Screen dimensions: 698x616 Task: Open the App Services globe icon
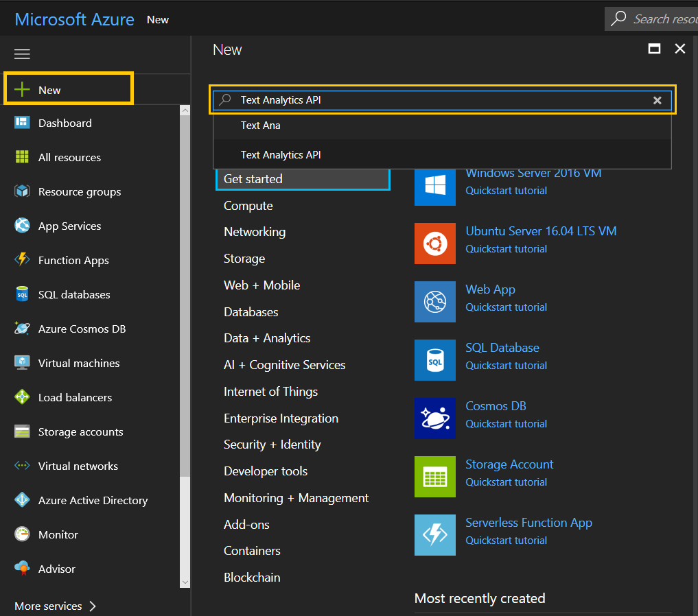coord(22,226)
